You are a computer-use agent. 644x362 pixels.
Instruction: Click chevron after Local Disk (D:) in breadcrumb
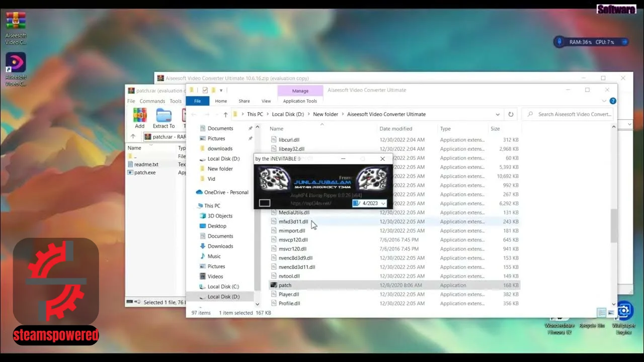308,114
